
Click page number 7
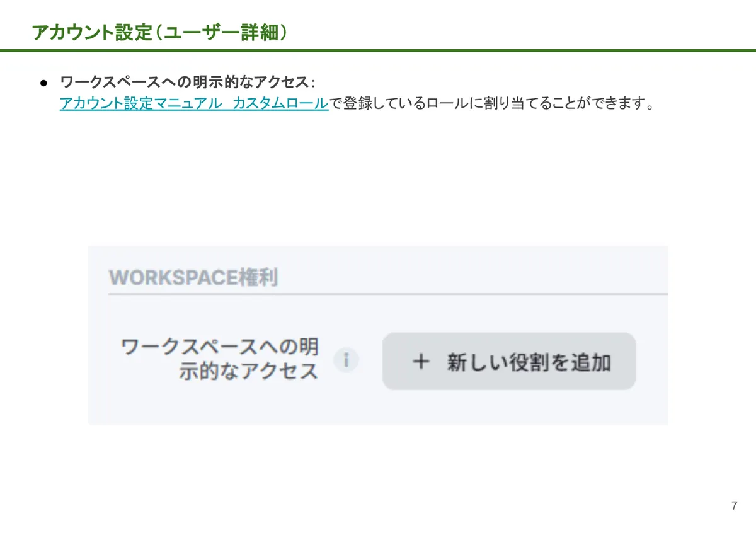(735, 506)
